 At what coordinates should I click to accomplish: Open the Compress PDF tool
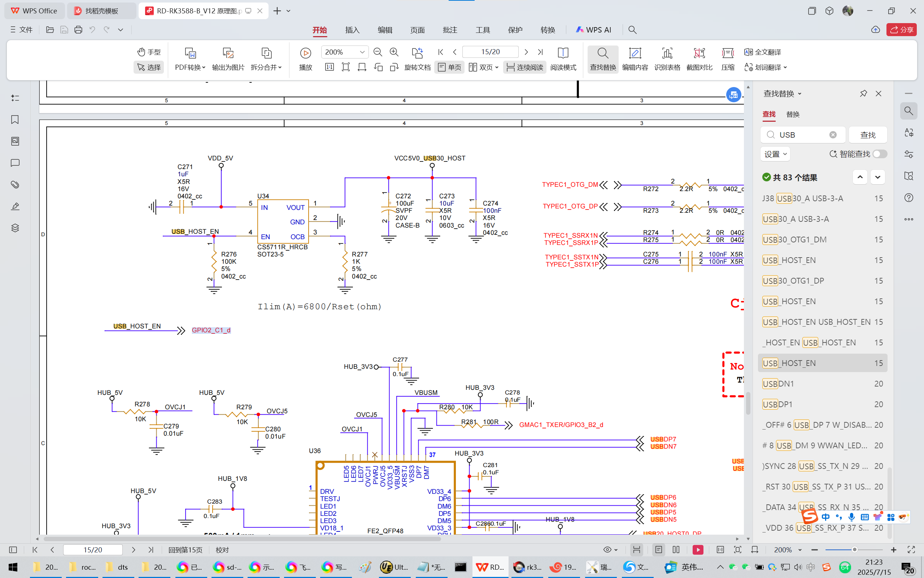click(728, 59)
